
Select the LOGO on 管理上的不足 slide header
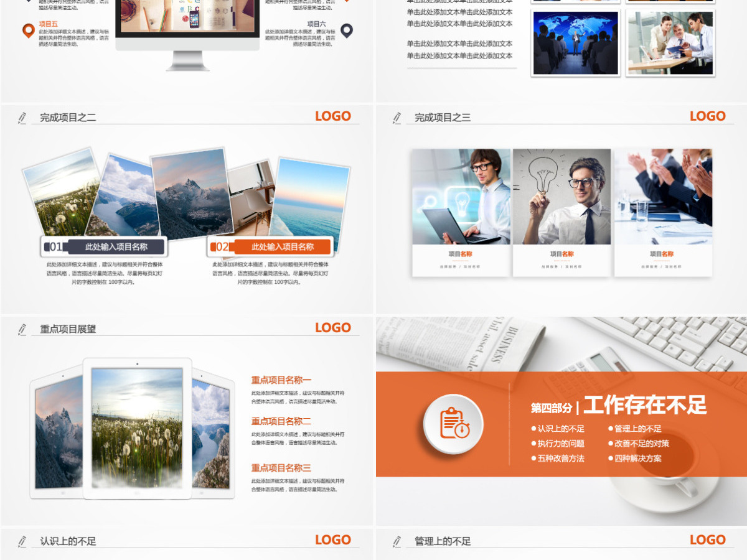click(x=708, y=540)
